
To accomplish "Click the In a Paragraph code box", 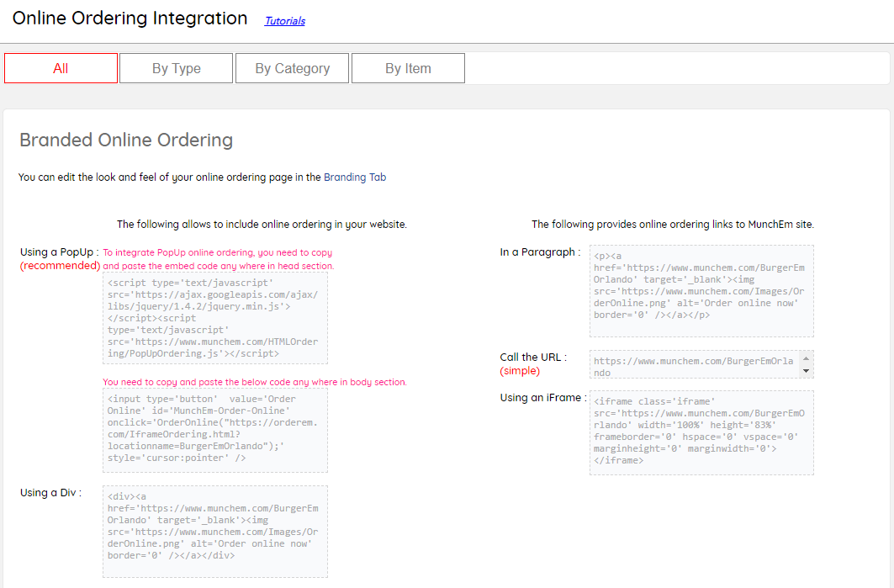I will click(701, 291).
